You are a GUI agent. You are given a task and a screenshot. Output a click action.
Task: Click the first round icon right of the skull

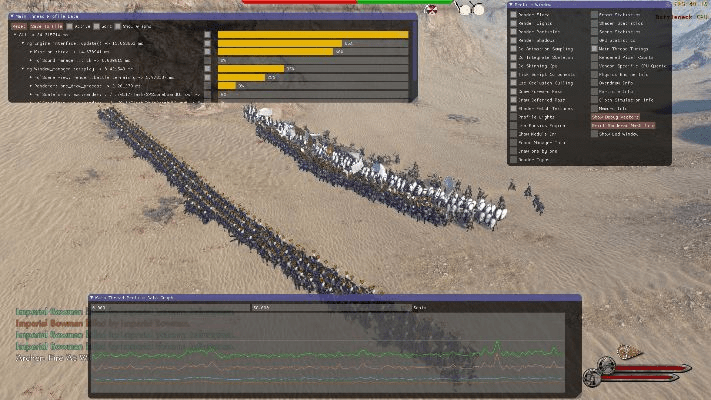click(x=464, y=9)
